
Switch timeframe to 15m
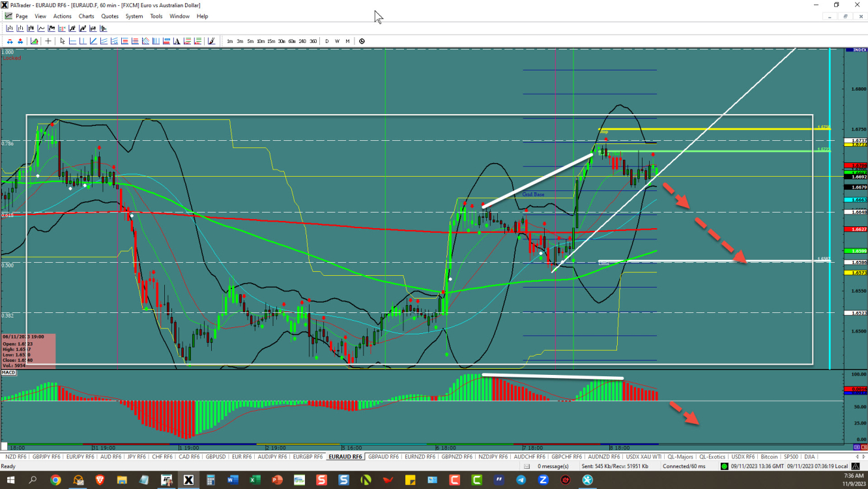pyautogui.click(x=270, y=41)
